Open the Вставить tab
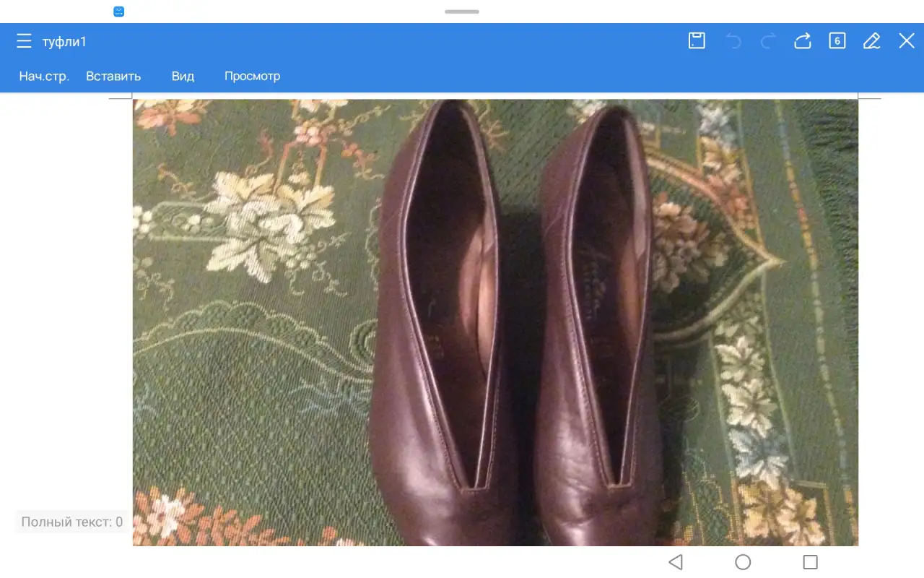924x578 pixels. (x=113, y=76)
